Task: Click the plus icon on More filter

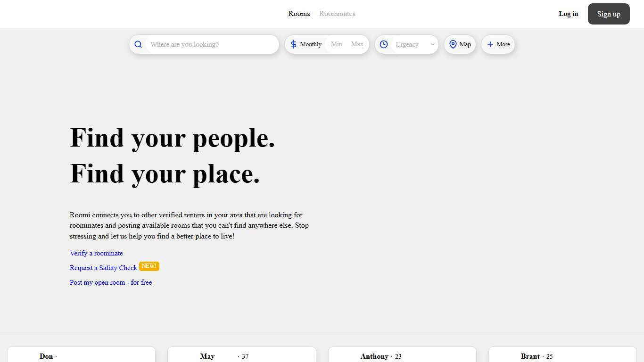Action: tap(490, 44)
